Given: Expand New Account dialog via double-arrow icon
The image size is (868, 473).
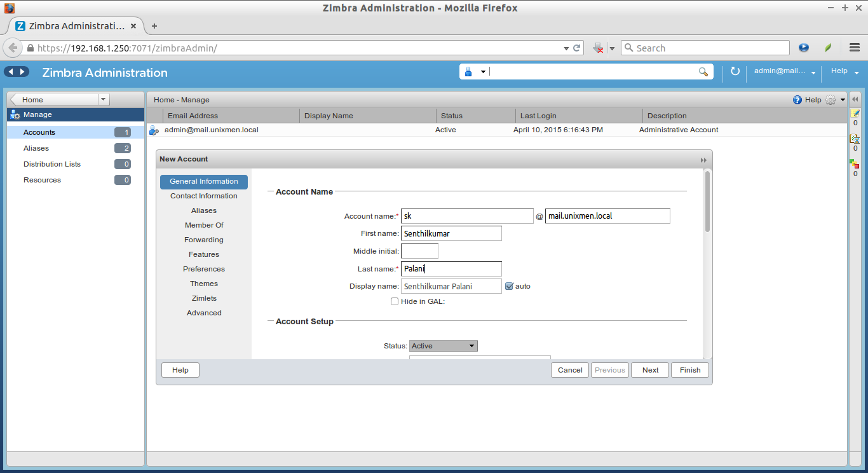Looking at the screenshot, I should pos(703,160).
